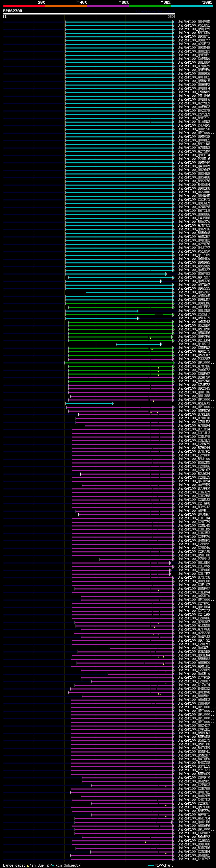Click the cyan ~100% identity legend segment
Viewport: 216px width, 868px height.
191,6
